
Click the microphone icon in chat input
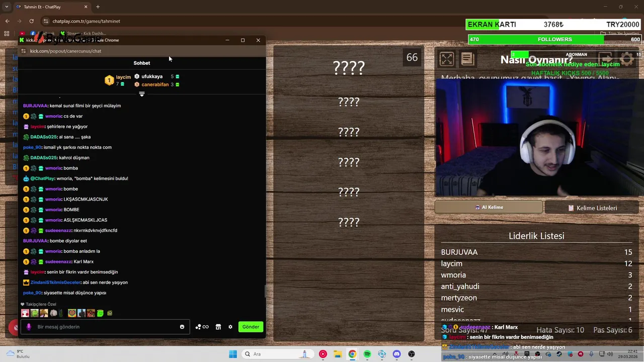pos(29,327)
